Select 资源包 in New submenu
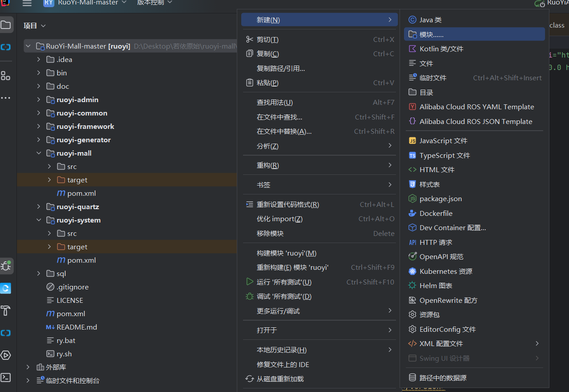The height and width of the screenshot is (392, 569). (x=474, y=314)
